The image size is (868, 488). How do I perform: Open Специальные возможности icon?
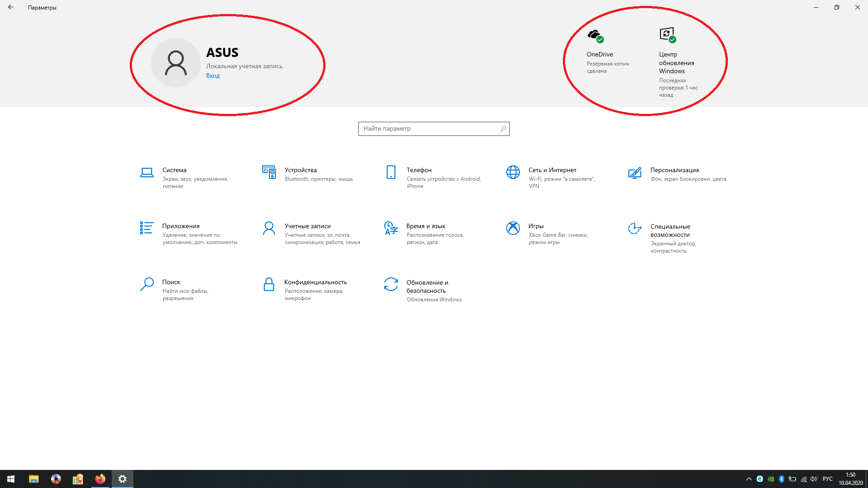pyautogui.click(x=635, y=228)
